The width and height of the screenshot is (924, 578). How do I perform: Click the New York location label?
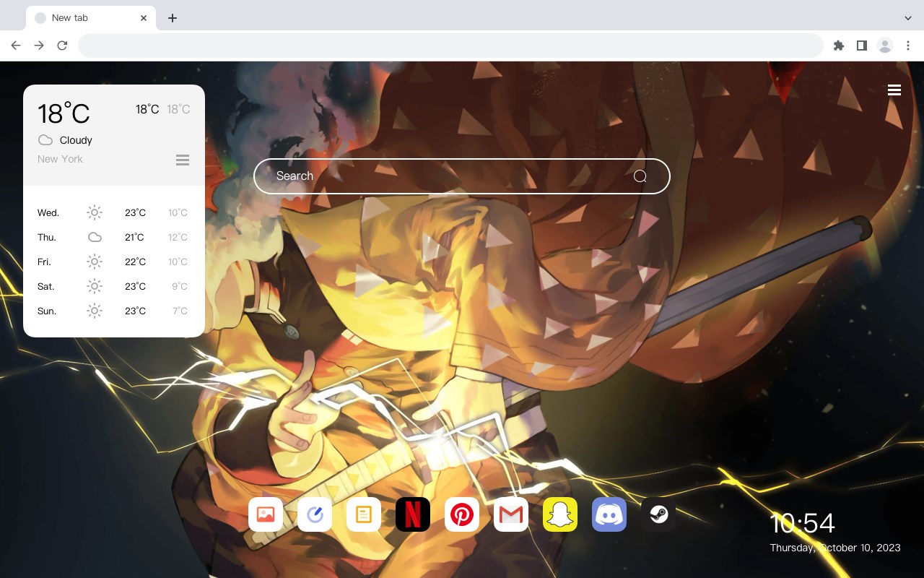tap(60, 159)
